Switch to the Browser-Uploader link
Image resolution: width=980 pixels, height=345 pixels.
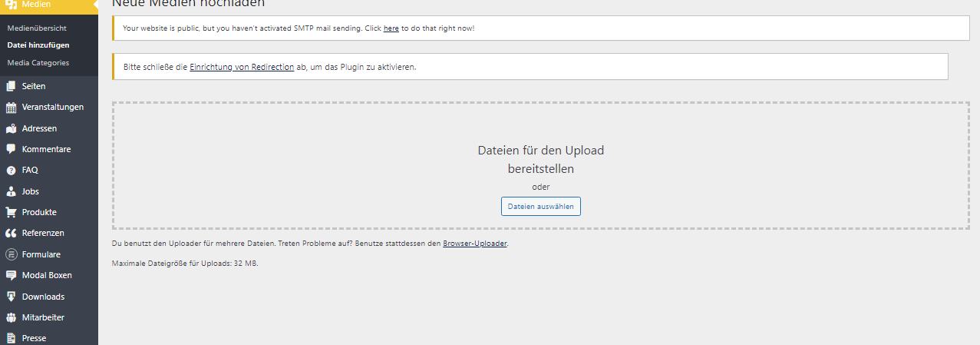pos(475,244)
